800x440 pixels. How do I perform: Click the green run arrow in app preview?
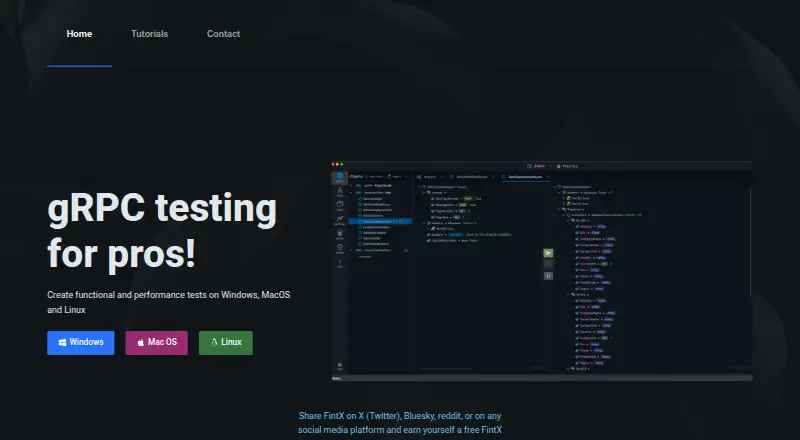pos(548,253)
